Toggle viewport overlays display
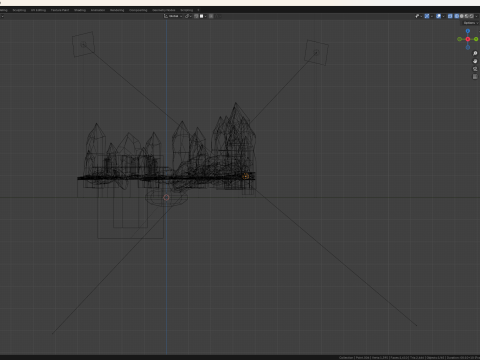This screenshot has width=480, height=360. (438, 16)
